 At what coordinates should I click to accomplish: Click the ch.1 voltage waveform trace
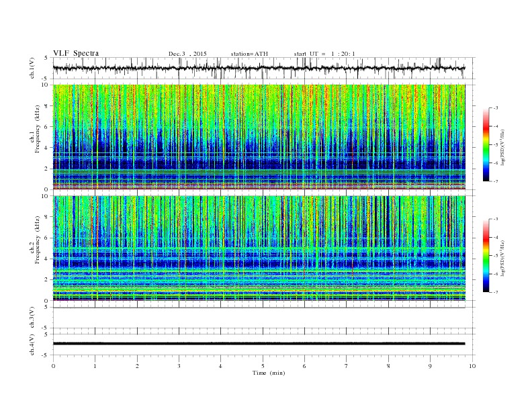pos(259,68)
